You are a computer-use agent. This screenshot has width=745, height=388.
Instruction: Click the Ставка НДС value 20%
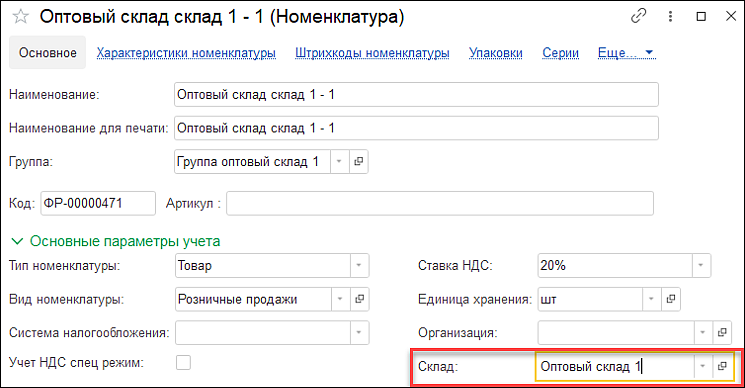tap(615, 265)
